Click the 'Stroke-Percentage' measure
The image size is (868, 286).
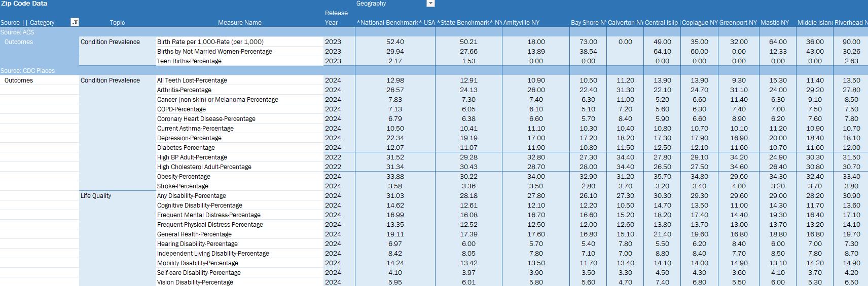coord(183,186)
